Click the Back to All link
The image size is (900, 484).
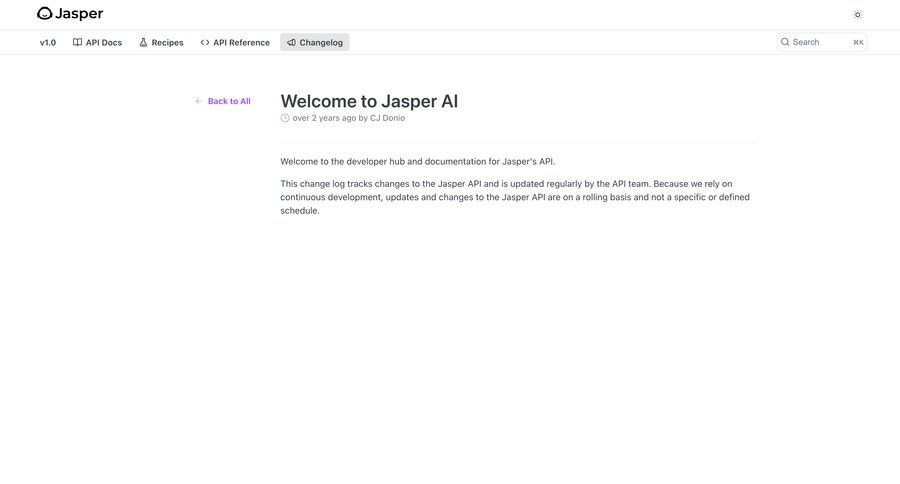coord(223,101)
